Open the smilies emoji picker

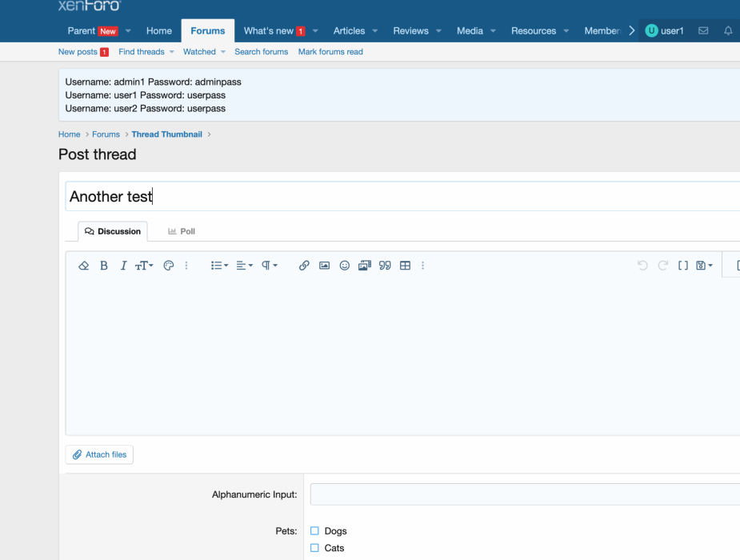pyautogui.click(x=345, y=266)
